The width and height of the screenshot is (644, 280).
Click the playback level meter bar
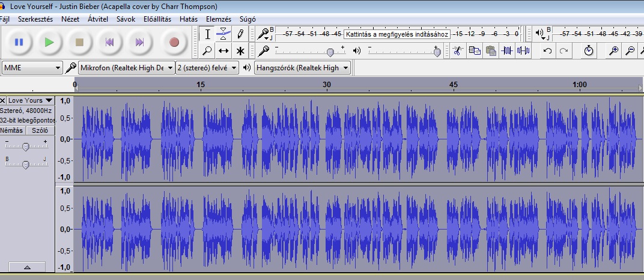598,34
